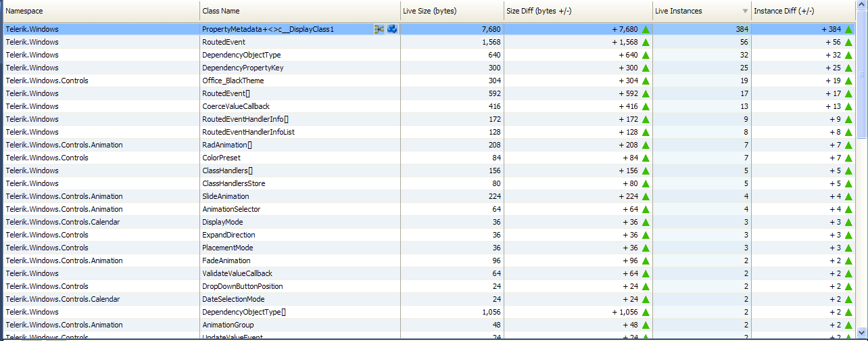Click size diff value + 640
This screenshot has width=868, height=341.
628,55
